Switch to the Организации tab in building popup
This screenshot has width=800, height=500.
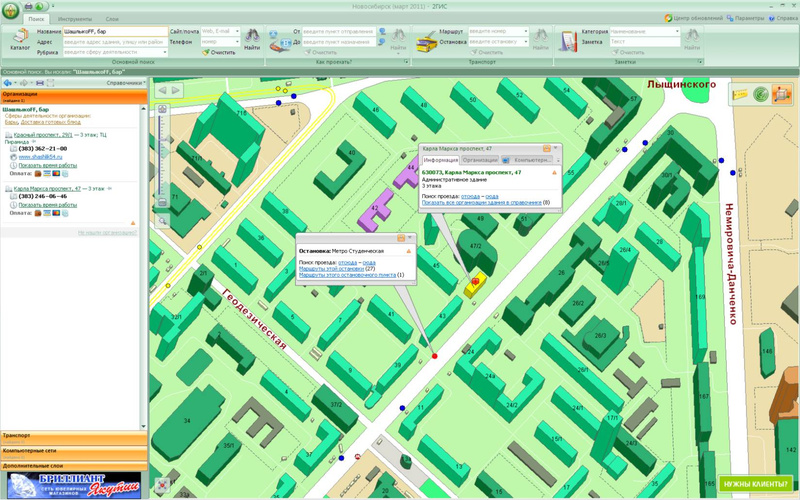coord(480,159)
